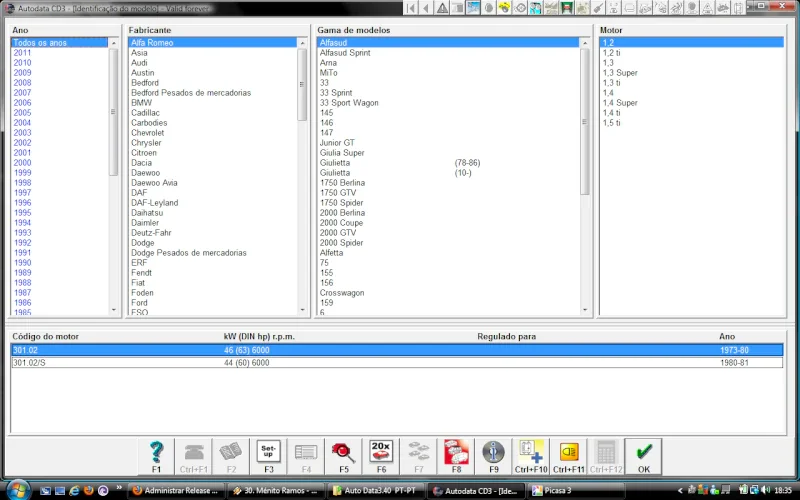This screenshot has width=800, height=500.
Task: Open the Windows Start orb
Action: tap(18, 490)
